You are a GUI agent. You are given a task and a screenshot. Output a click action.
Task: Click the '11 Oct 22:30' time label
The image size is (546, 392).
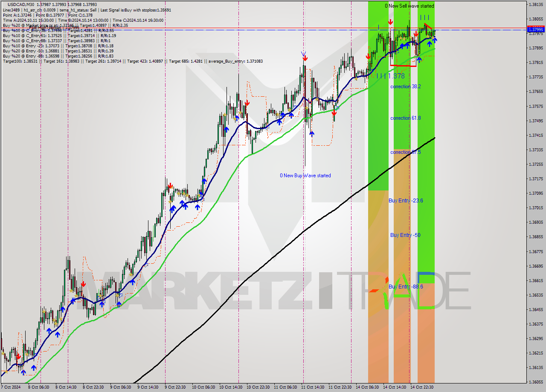(340, 387)
